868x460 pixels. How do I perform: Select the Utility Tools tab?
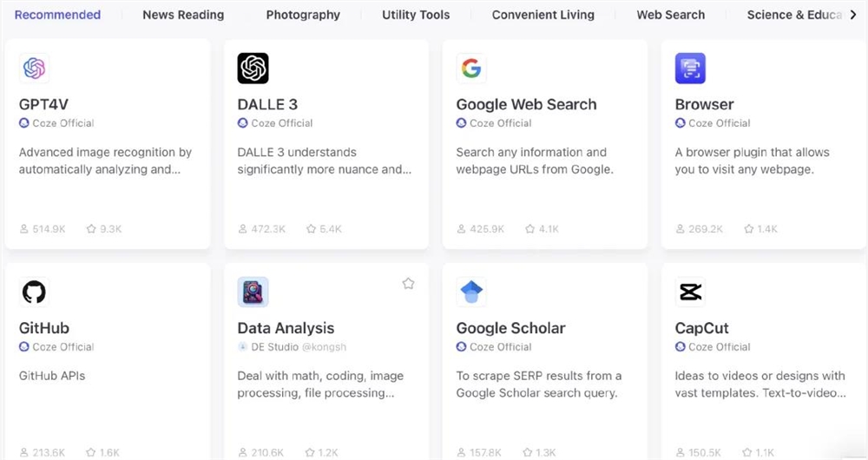click(416, 15)
